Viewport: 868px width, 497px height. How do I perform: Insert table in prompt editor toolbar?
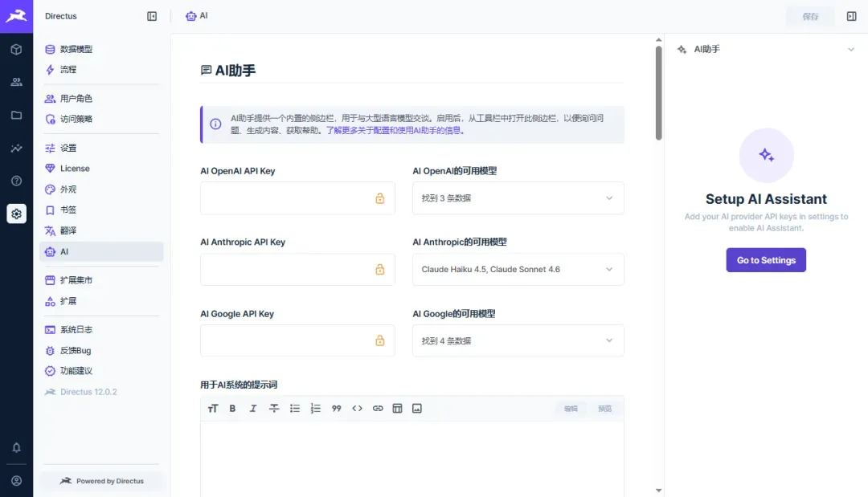398,409
